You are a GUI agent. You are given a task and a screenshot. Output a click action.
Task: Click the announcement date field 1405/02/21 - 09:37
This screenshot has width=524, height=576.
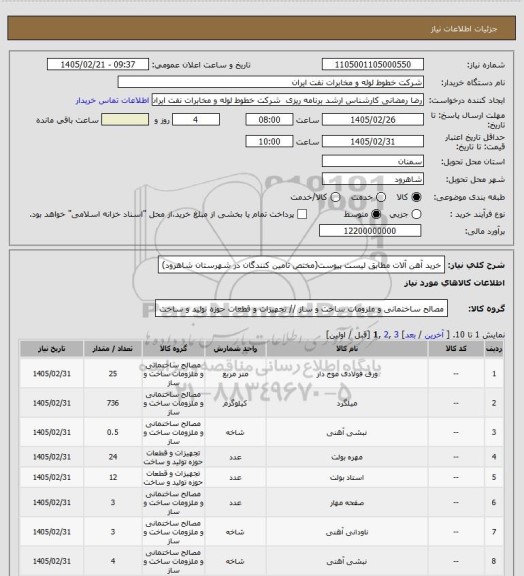[x=98, y=64]
